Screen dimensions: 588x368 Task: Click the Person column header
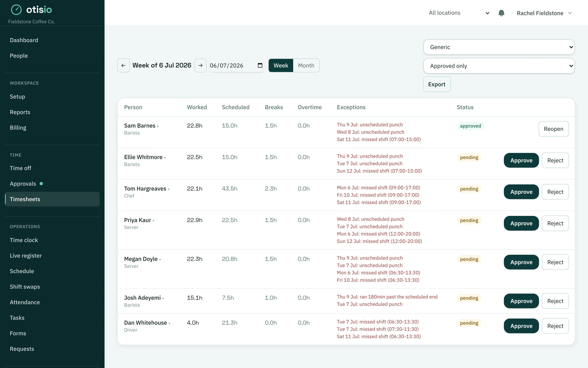(133, 107)
